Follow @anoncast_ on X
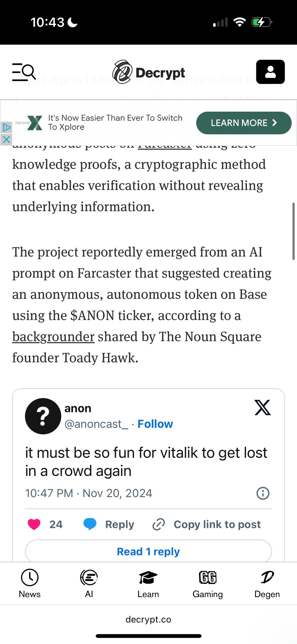The image size is (297, 644). point(155,424)
